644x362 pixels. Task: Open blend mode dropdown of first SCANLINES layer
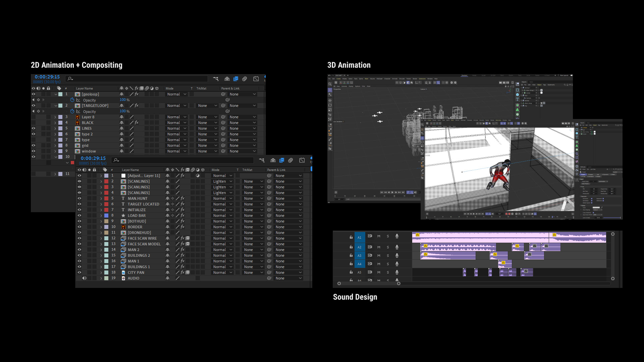222,181
